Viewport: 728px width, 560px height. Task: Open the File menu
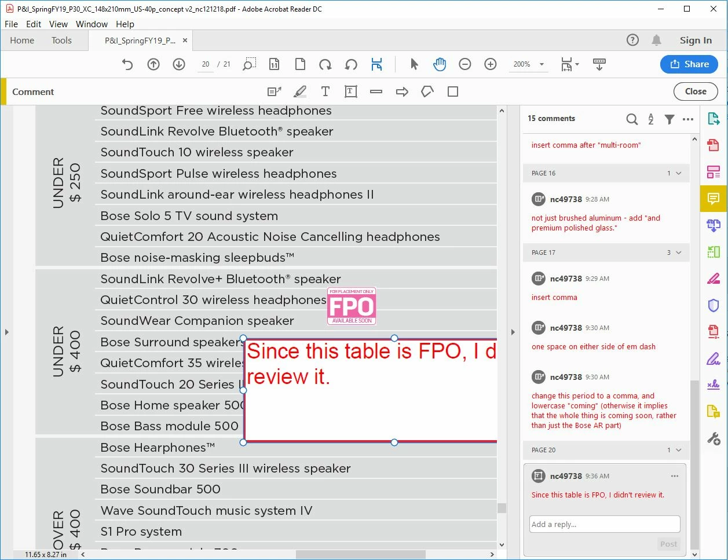pyautogui.click(x=11, y=24)
